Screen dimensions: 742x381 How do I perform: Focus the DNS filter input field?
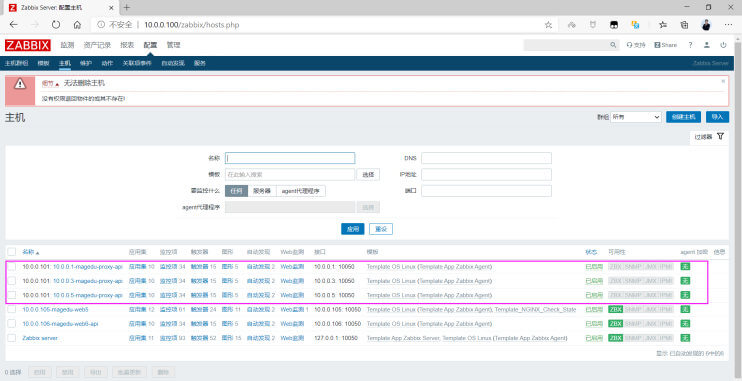tap(486, 158)
